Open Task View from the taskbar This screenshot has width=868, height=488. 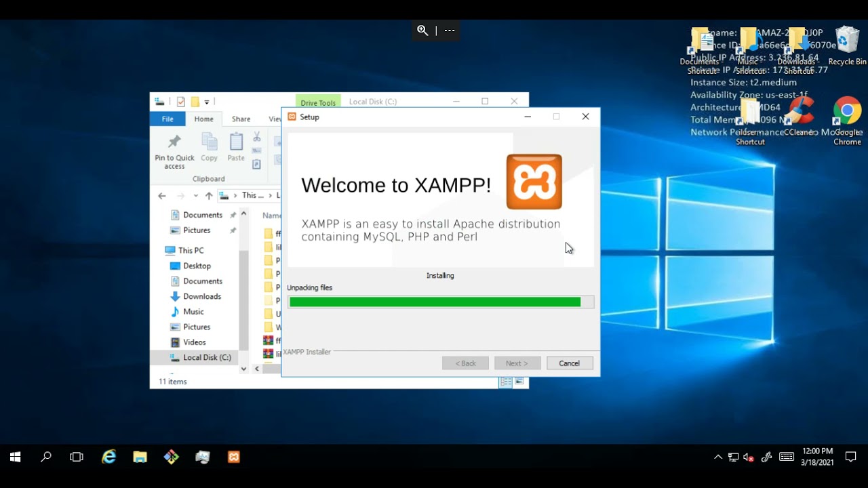(x=77, y=457)
